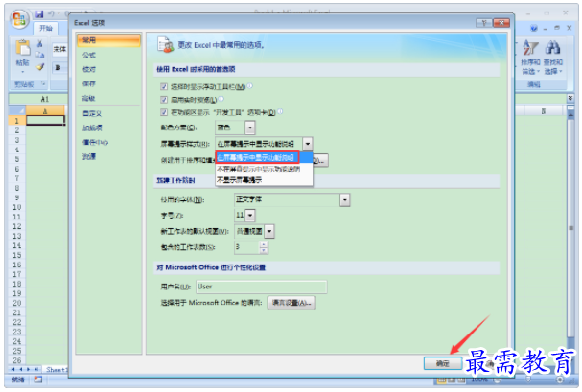Select '不显示屏幕提示' list option
582x392 pixels.
click(264, 180)
